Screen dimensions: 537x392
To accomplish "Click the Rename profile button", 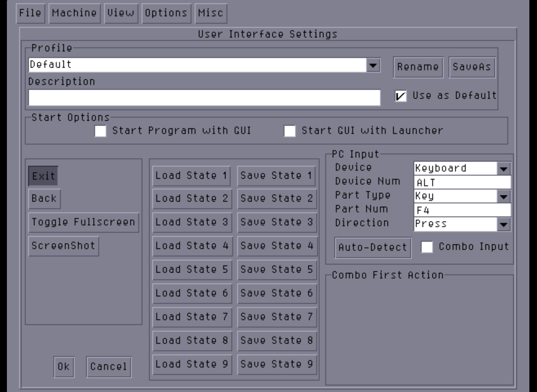I will pos(418,67).
